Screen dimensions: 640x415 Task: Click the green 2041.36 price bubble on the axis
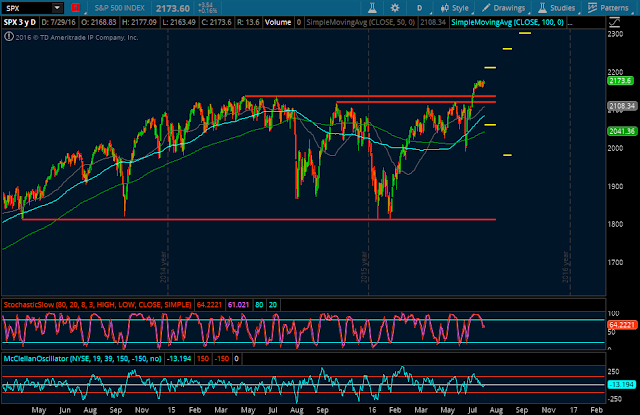tap(622, 131)
